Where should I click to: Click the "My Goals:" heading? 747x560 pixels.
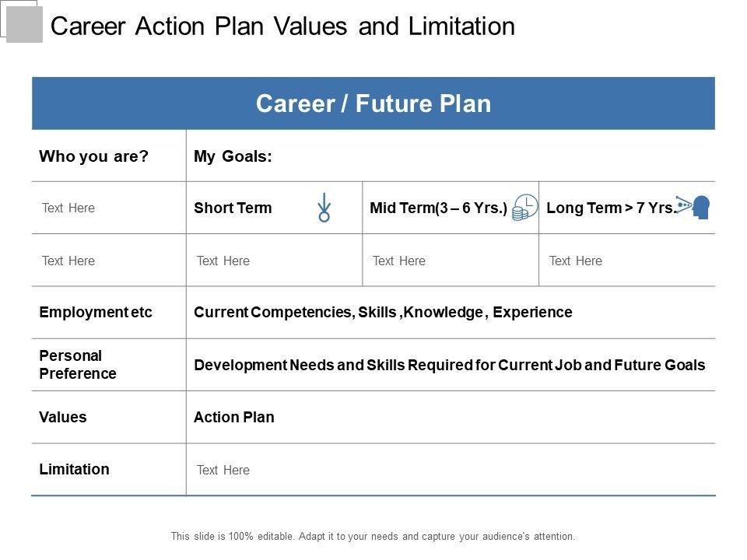click(x=233, y=156)
